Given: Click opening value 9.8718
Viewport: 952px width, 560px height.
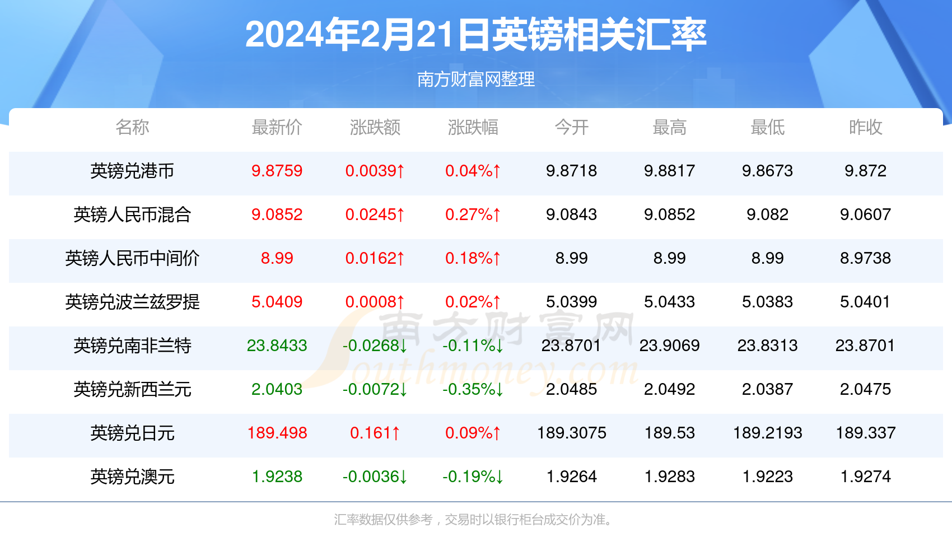Looking at the screenshot, I should pyautogui.click(x=572, y=171).
